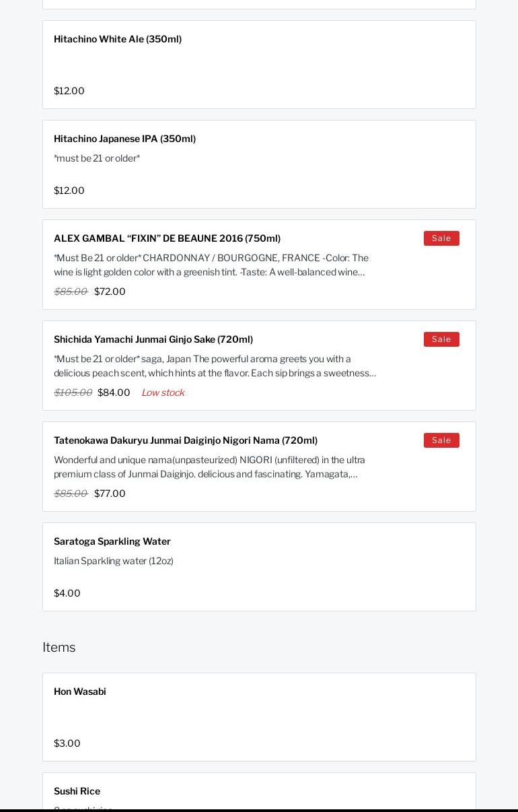This screenshot has width=518, height=812.
Task: Click the Items section heading
Action: (59, 647)
